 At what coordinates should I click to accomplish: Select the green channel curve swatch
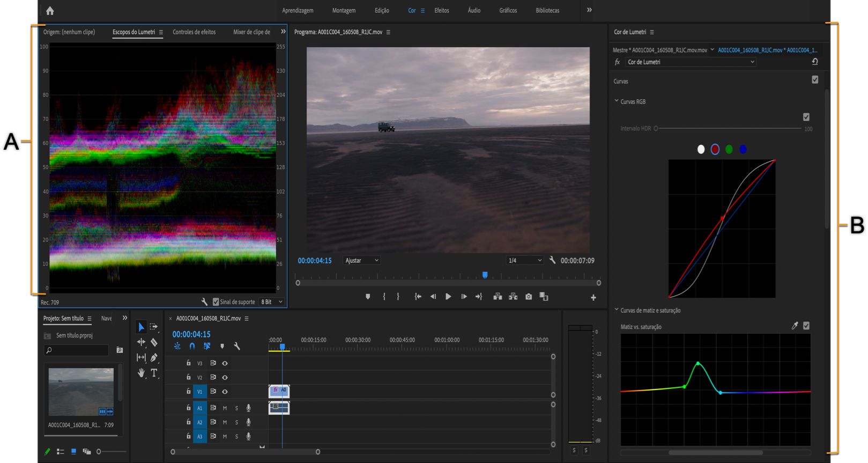729,150
